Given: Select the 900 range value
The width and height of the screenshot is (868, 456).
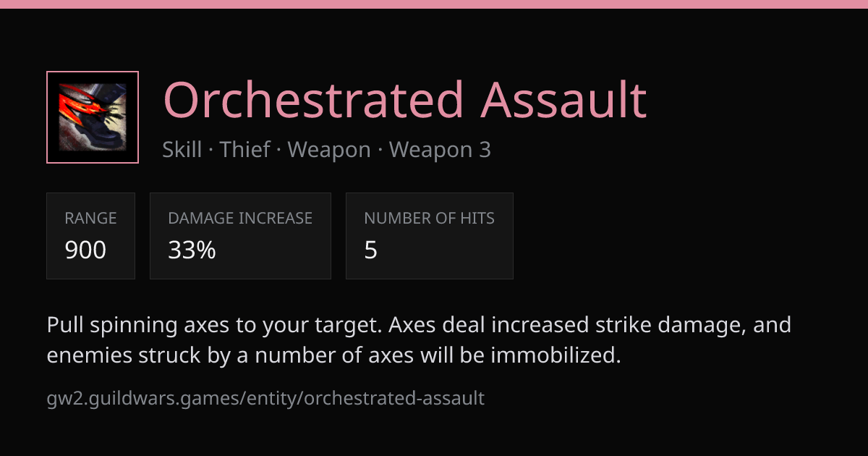Looking at the screenshot, I should click(85, 250).
